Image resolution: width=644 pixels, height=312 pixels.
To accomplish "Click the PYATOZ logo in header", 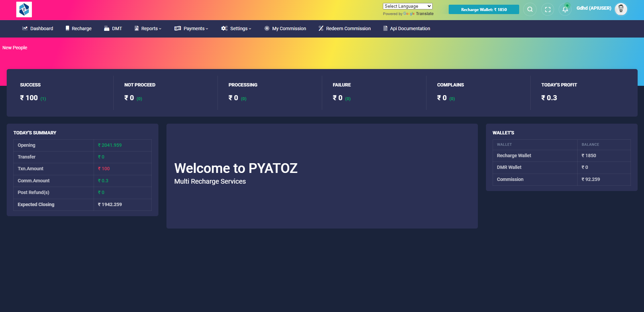I will (x=24, y=9).
